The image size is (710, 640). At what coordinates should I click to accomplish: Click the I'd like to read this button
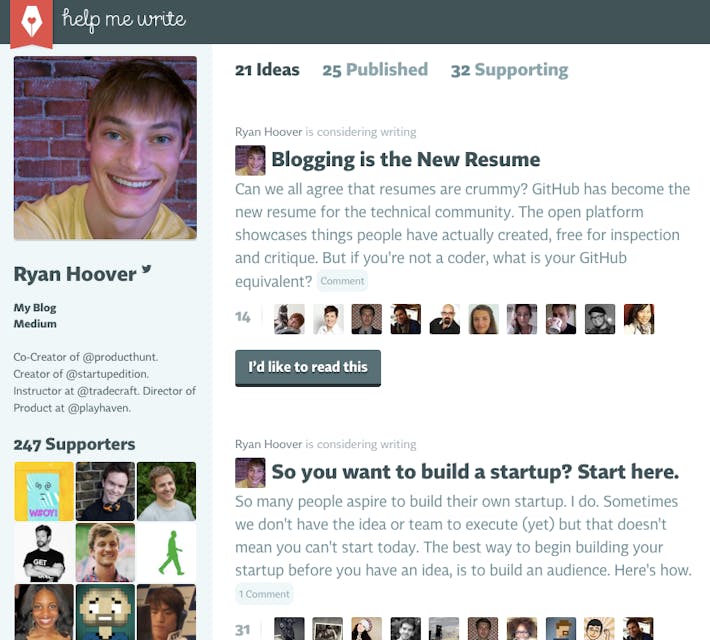(308, 368)
